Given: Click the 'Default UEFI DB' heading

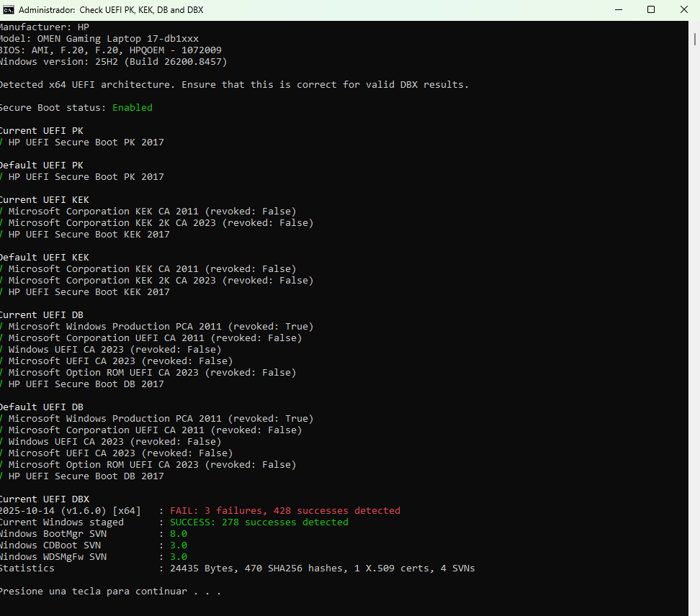Looking at the screenshot, I should (42, 407).
